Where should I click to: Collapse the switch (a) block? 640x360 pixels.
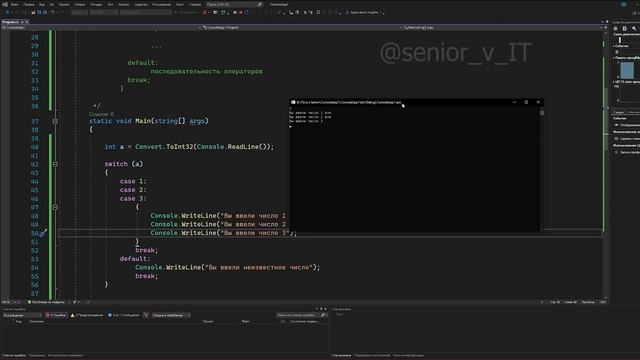coord(55,164)
